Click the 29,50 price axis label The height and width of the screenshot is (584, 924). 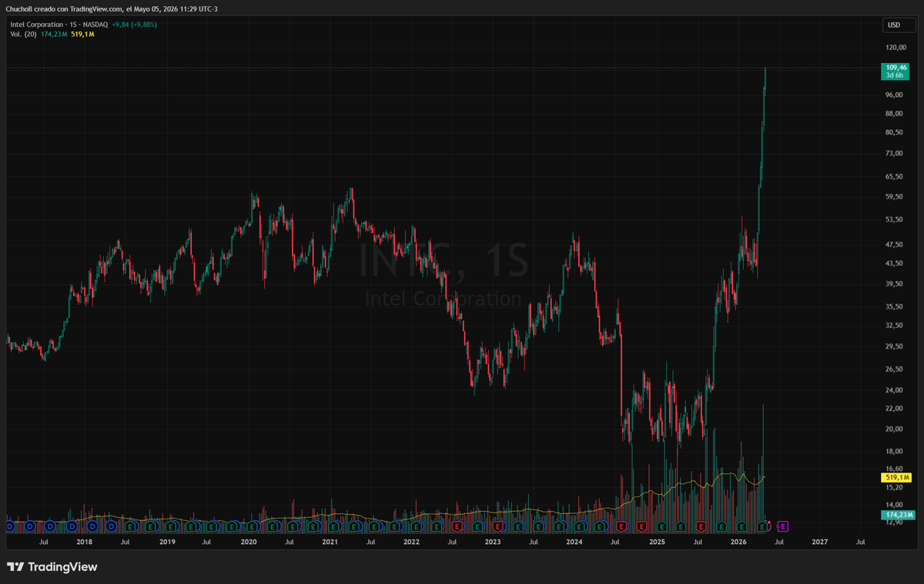(894, 346)
